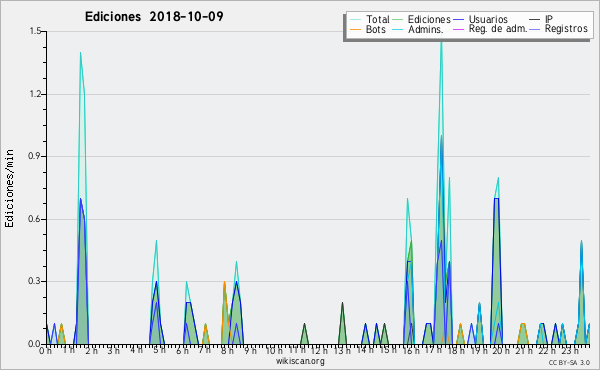Click the Bots orange legend line
Viewport: 600px width, 370px height.
355,29
